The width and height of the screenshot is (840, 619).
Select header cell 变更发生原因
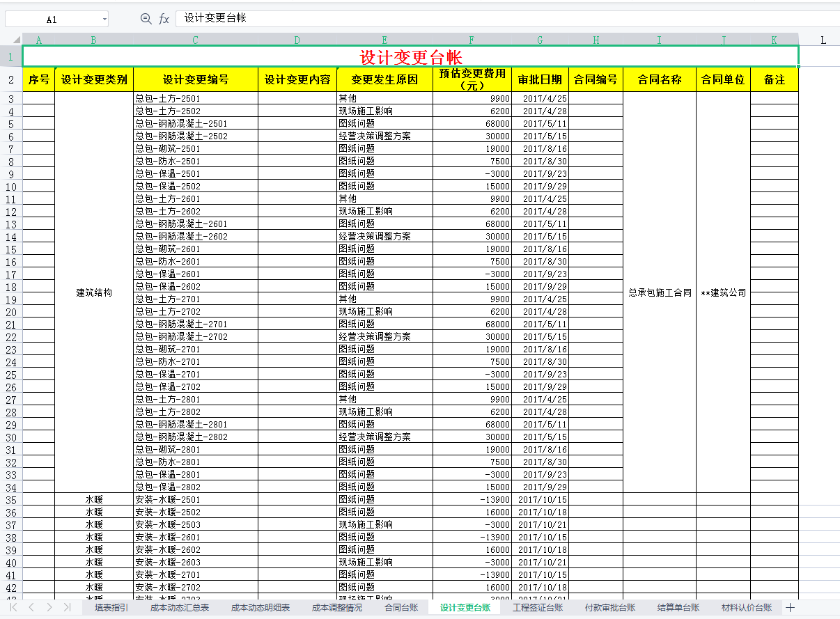384,79
